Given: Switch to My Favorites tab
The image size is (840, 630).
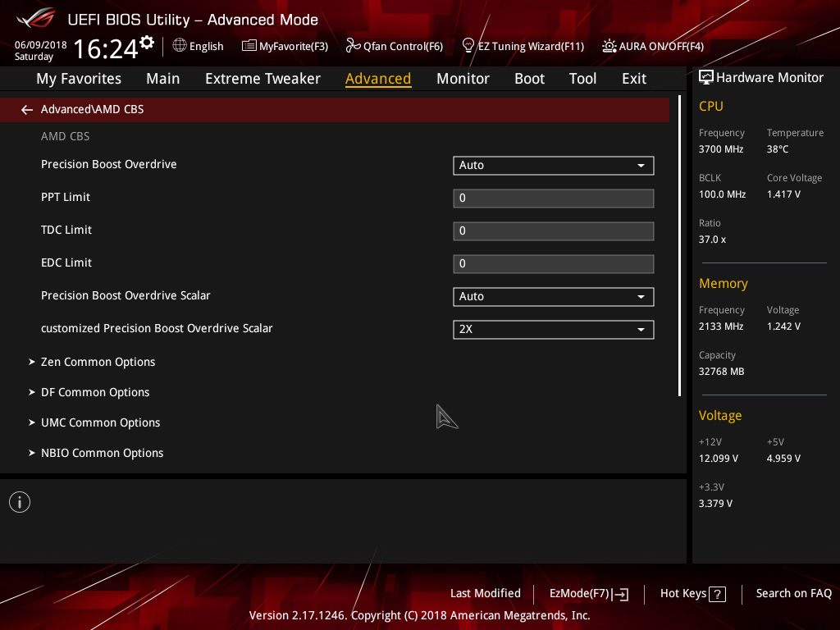Looking at the screenshot, I should [79, 79].
